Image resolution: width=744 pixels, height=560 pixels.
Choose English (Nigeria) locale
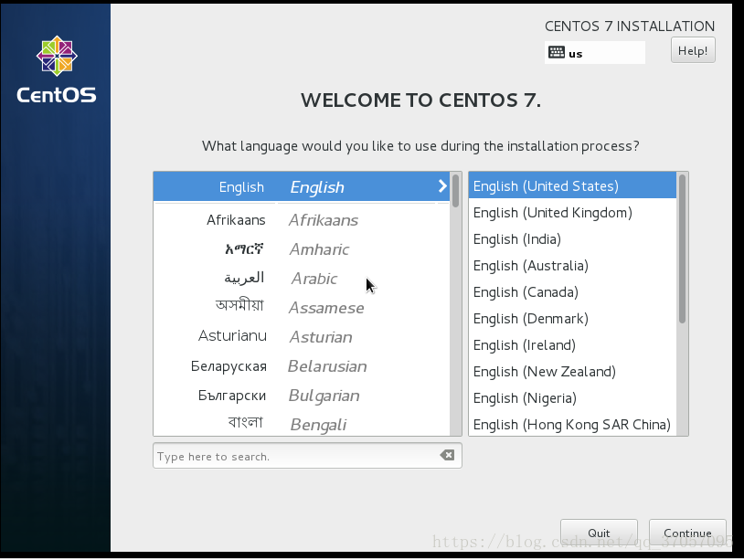[572, 398]
